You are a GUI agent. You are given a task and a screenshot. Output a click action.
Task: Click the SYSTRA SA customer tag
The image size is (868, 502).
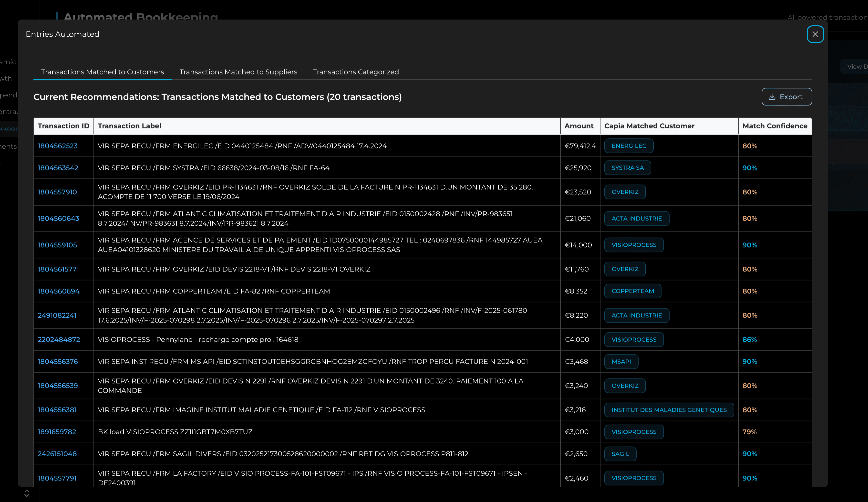(x=628, y=168)
